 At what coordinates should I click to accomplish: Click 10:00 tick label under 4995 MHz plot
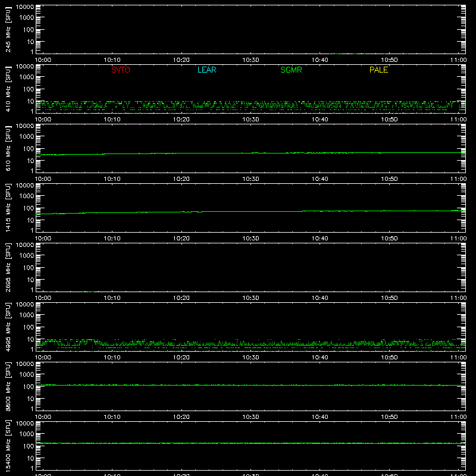point(43,358)
